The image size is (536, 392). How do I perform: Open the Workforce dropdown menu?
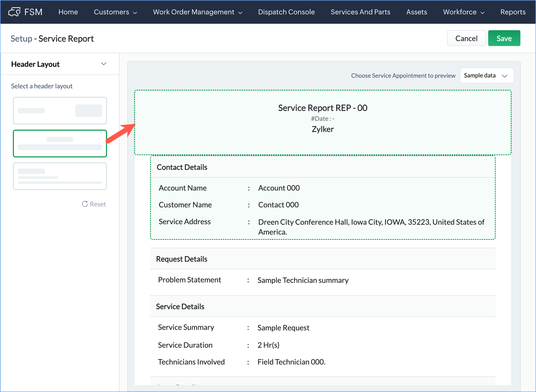[463, 12]
